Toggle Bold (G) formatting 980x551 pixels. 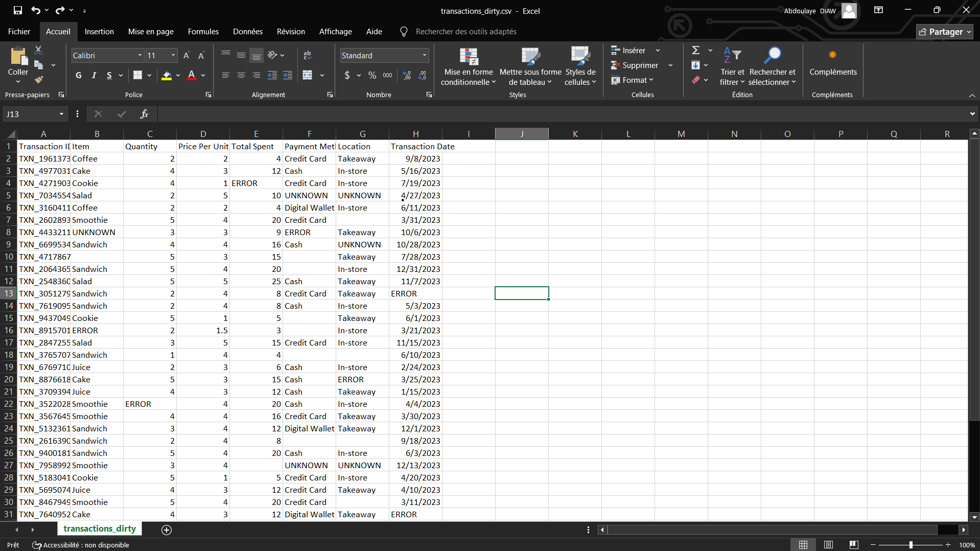78,76
